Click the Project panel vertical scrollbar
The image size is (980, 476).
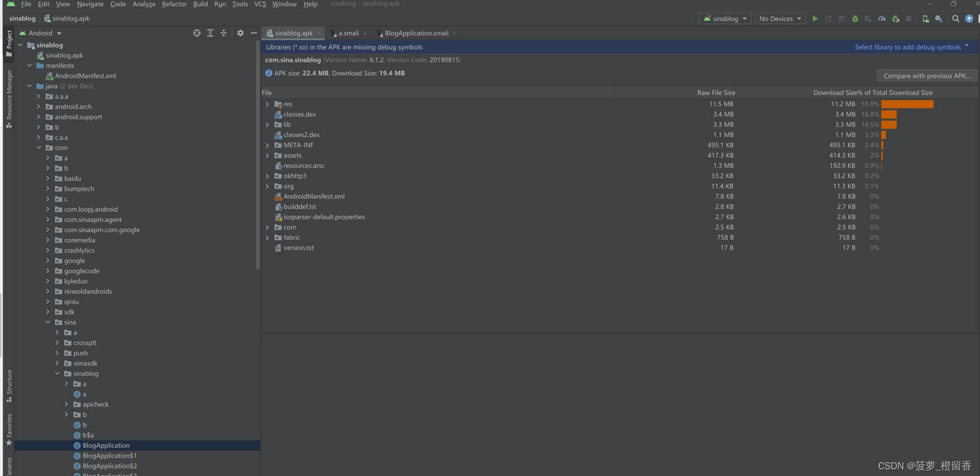[258, 155]
